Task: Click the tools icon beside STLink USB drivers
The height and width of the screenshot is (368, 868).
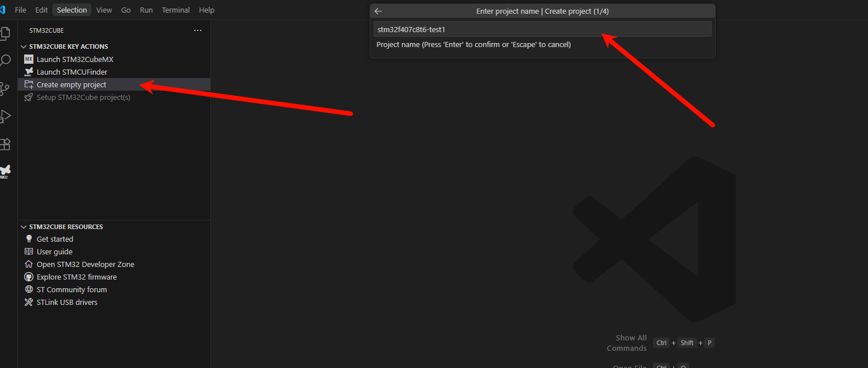Action: pyautogui.click(x=29, y=302)
